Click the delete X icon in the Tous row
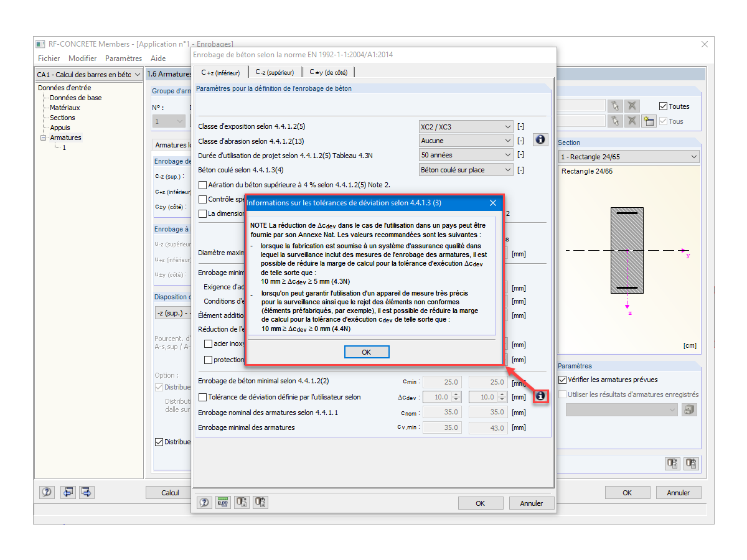747x560 pixels. tap(632, 121)
